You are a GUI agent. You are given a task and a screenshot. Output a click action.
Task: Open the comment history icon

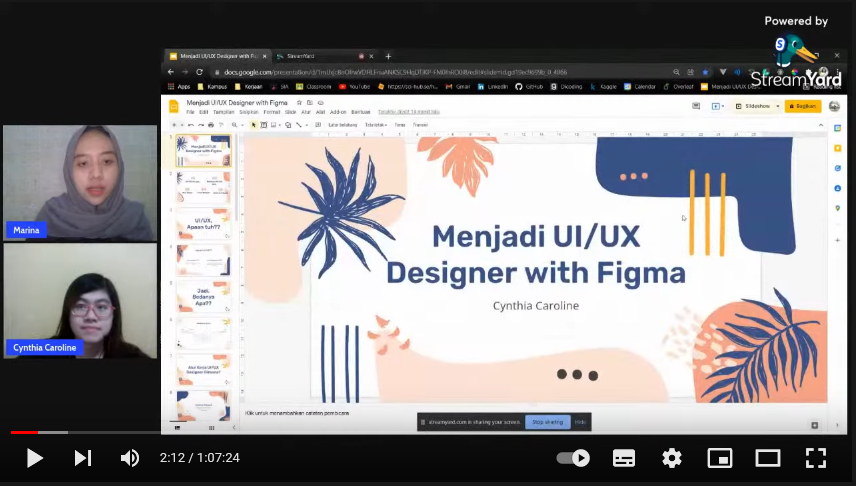(696, 106)
